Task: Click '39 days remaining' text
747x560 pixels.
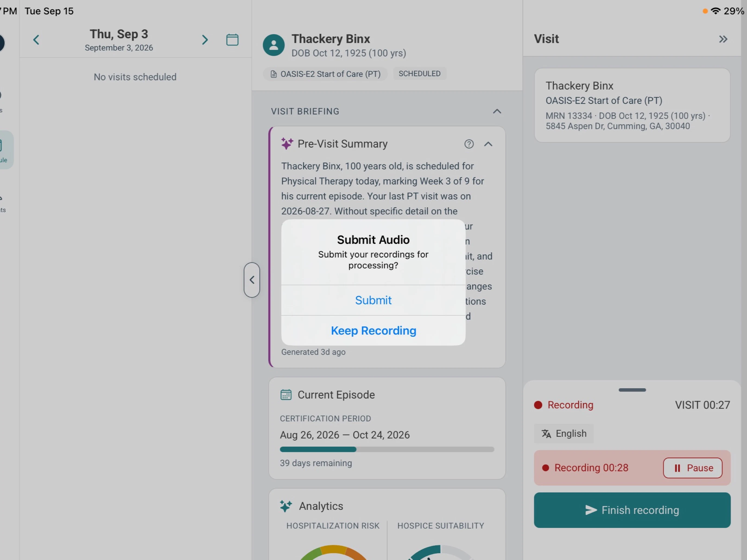Action: [316, 463]
